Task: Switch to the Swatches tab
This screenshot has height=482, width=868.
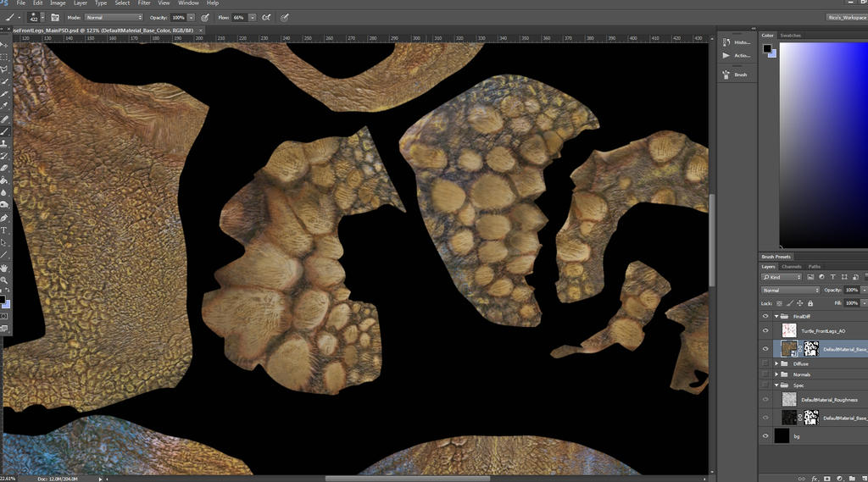Action: click(x=791, y=36)
